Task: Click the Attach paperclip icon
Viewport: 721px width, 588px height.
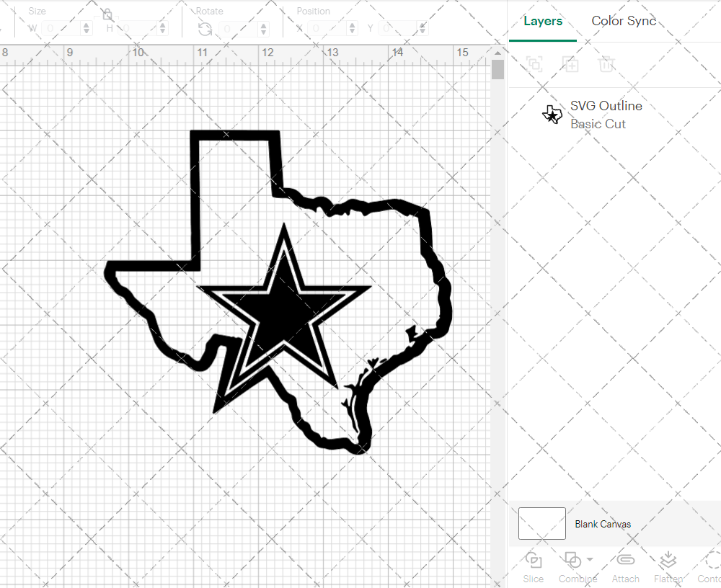Action: click(625, 561)
